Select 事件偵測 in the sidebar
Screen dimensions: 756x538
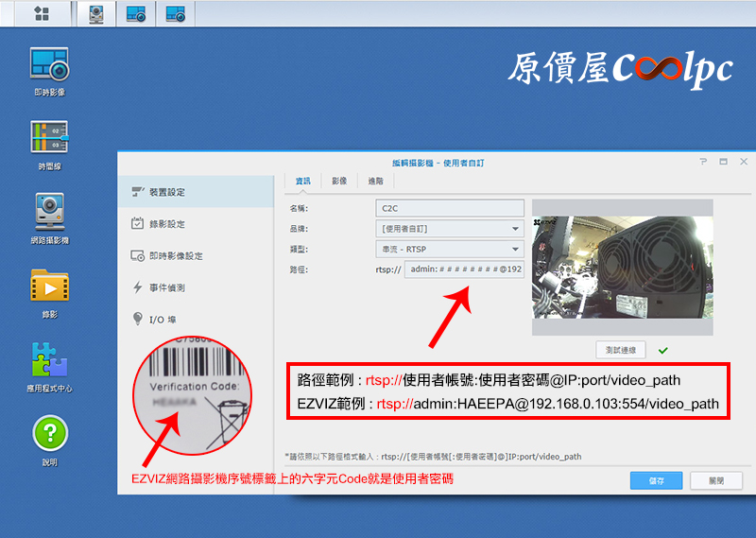pyautogui.click(x=196, y=287)
